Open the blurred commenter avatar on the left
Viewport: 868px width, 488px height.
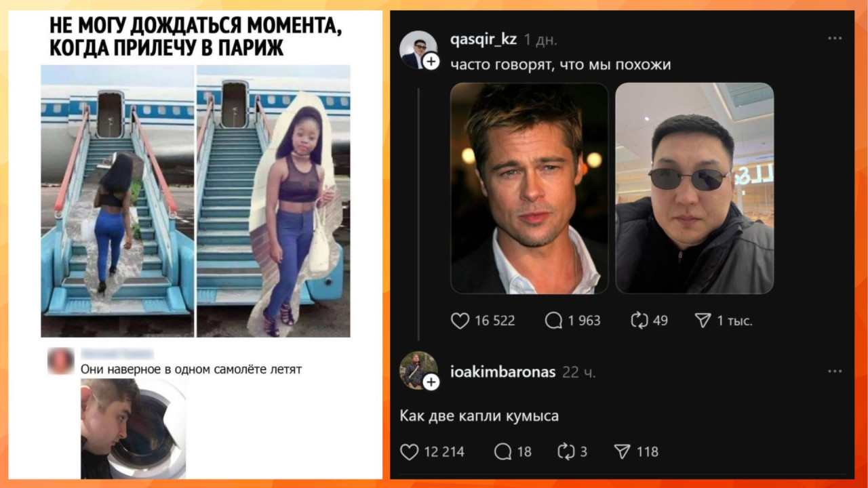click(x=61, y=360)
